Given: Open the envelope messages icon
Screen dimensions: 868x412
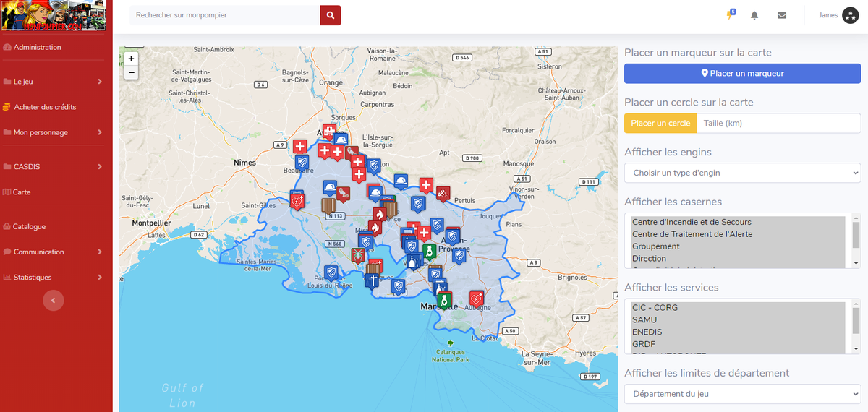Looking at the screenshot, I should coord(782,15).
